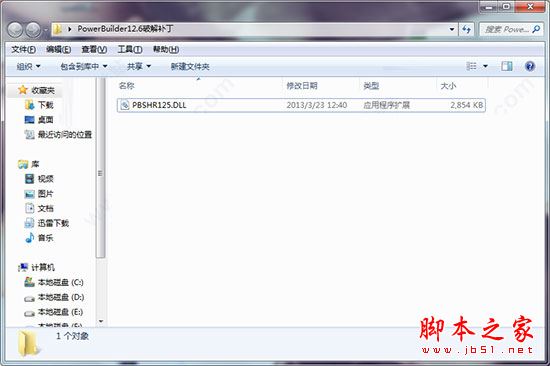Click the Recent Places icon in sidebar
550x366 pixels.
[x=29, y=134]
